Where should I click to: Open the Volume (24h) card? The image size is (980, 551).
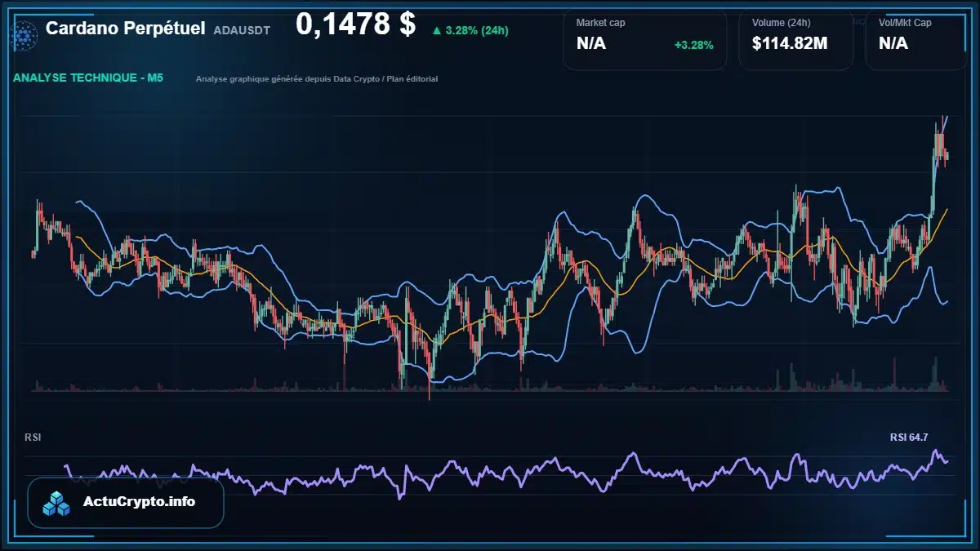click(x=796, y=40)
